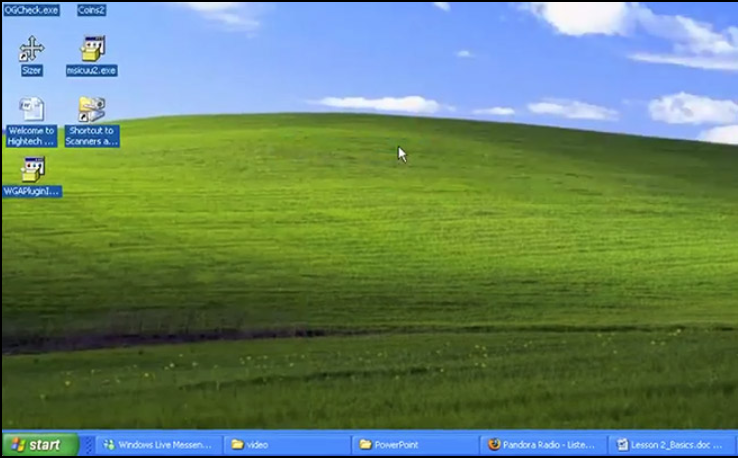Open the video folder taskbar button
Screen dimensions: 738x458
click(286, 445)
